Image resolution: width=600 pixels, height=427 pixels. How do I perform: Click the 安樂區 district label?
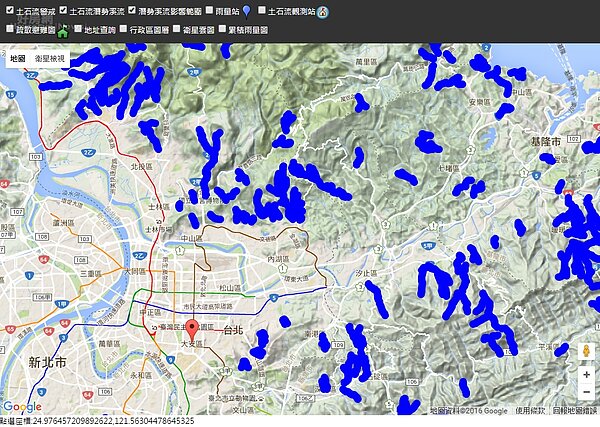480,102
